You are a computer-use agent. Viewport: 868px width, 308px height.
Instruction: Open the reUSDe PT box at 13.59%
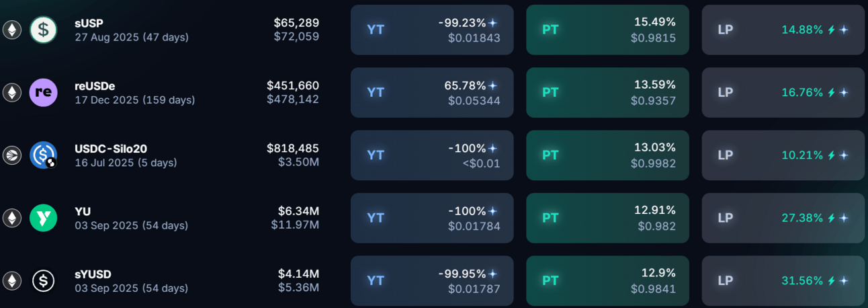tap(607, 92)
